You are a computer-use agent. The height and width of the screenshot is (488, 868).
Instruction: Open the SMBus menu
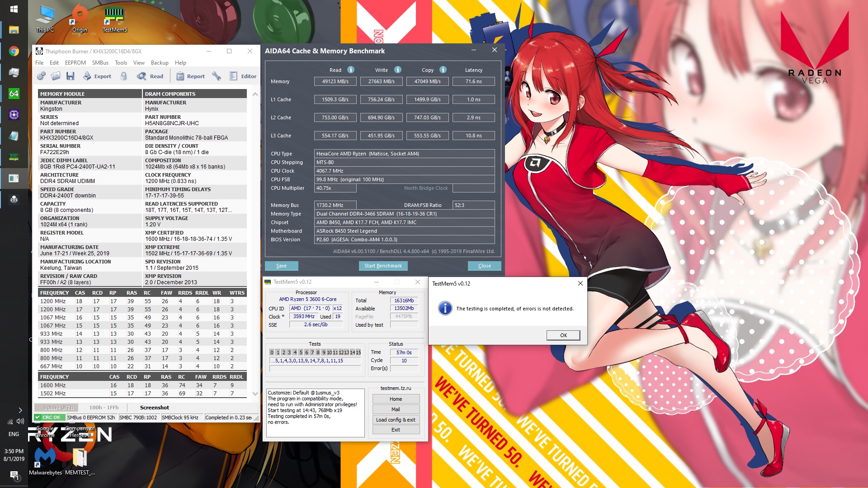pos(100,63)
